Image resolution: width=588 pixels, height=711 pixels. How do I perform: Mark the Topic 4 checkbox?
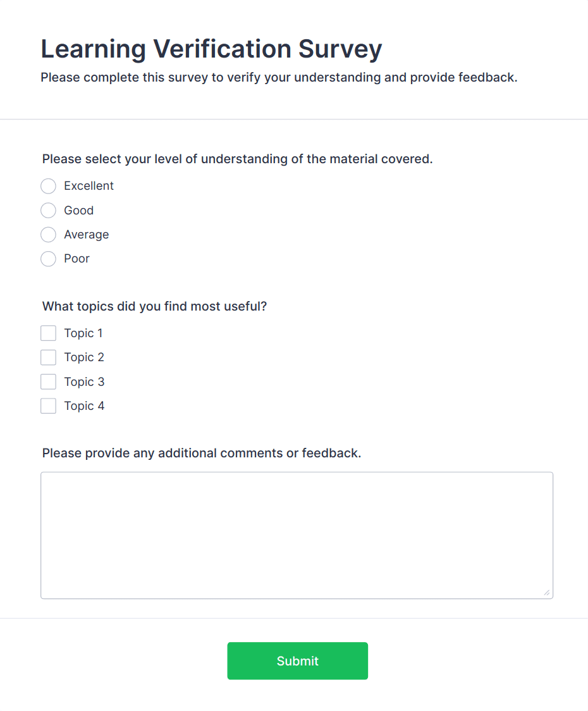point(48,406)
